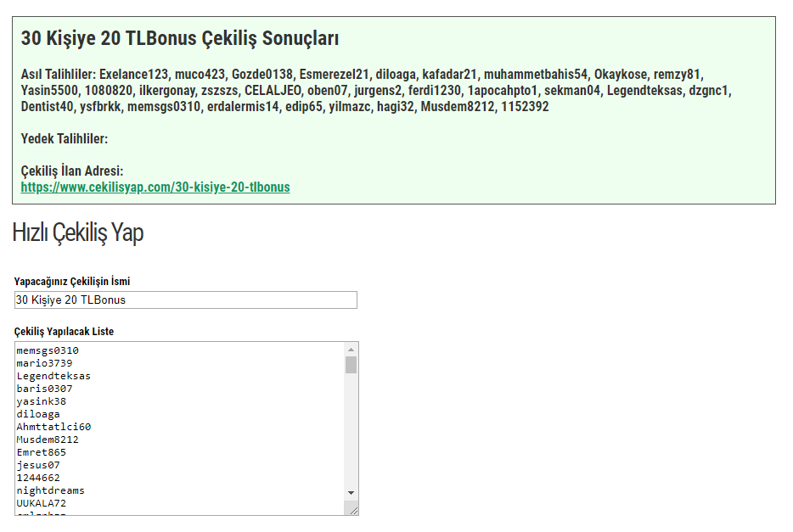Click the 'Ahmttatlci60' list entry

point(53,427)
